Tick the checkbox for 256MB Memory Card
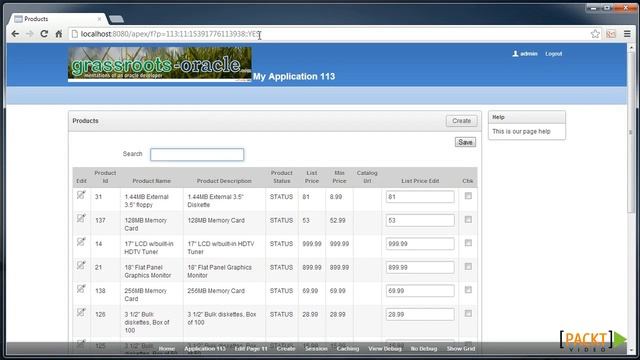 tap(468, 290)
